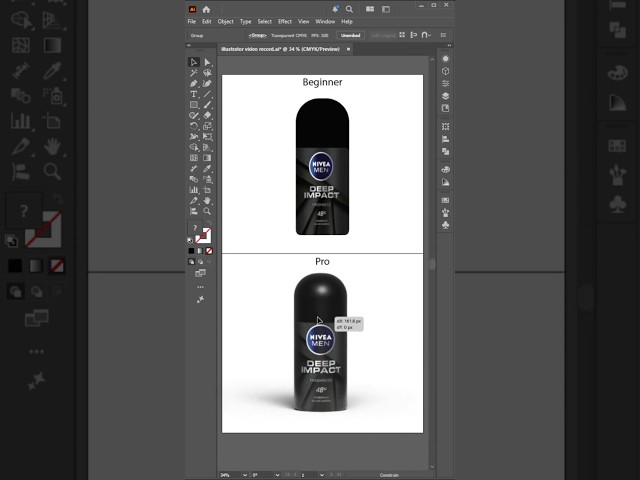This screenshot has height=480, width=640.
Task: Select the Blend tool
Action: [193, 179]
